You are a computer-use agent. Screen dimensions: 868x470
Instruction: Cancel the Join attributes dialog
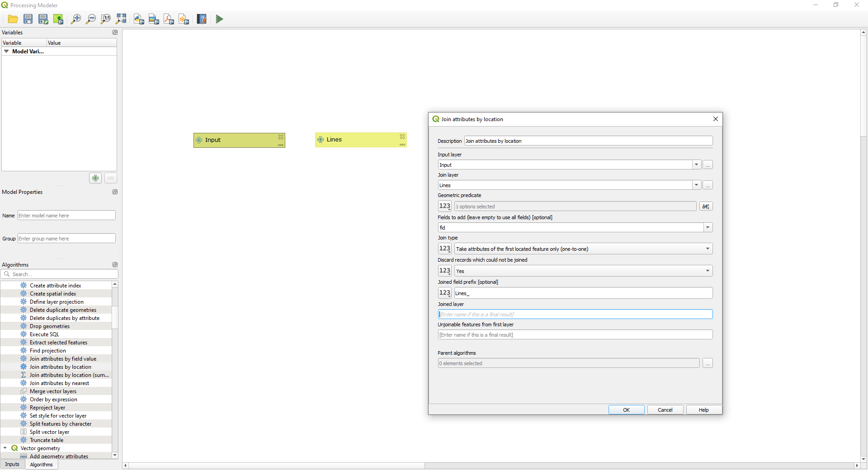pyautogui.click(x=665, y=410)
